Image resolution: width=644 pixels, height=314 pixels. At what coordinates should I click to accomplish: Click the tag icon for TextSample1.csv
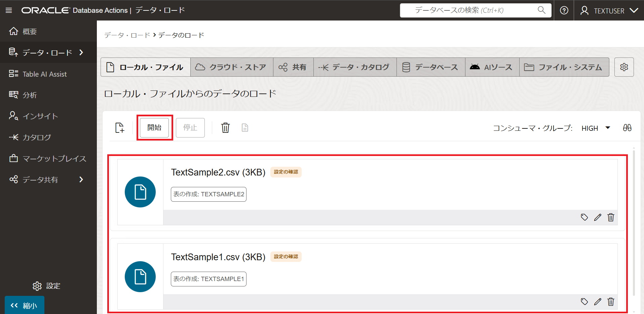pyautogui.click(x=584, y=302)
